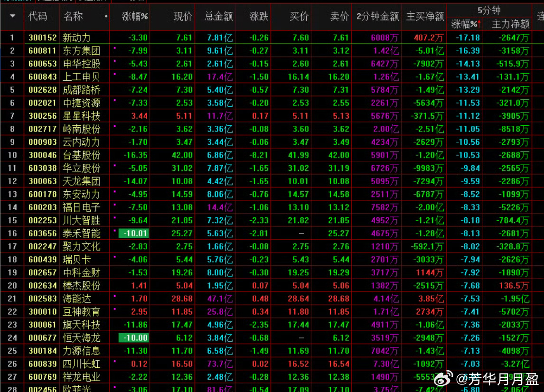Click purple marker beside 东方集团 name

114,47
